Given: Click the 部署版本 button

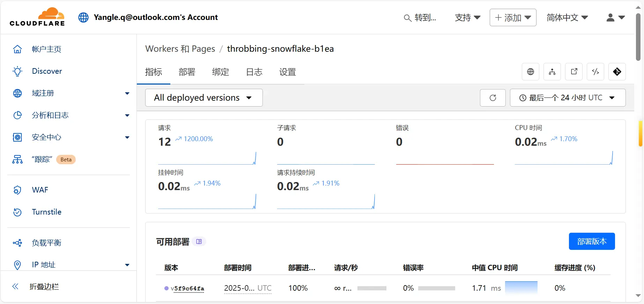Looking at the screenshot, I should pos(592,241).
